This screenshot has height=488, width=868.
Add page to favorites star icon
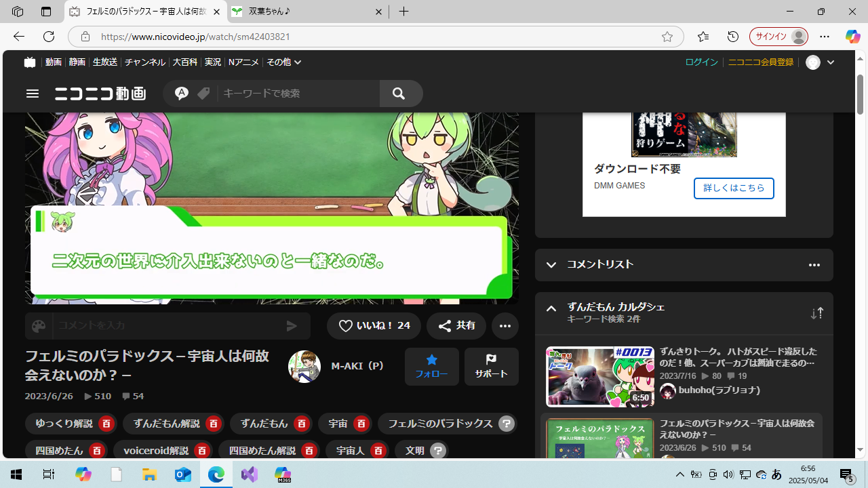667,37
